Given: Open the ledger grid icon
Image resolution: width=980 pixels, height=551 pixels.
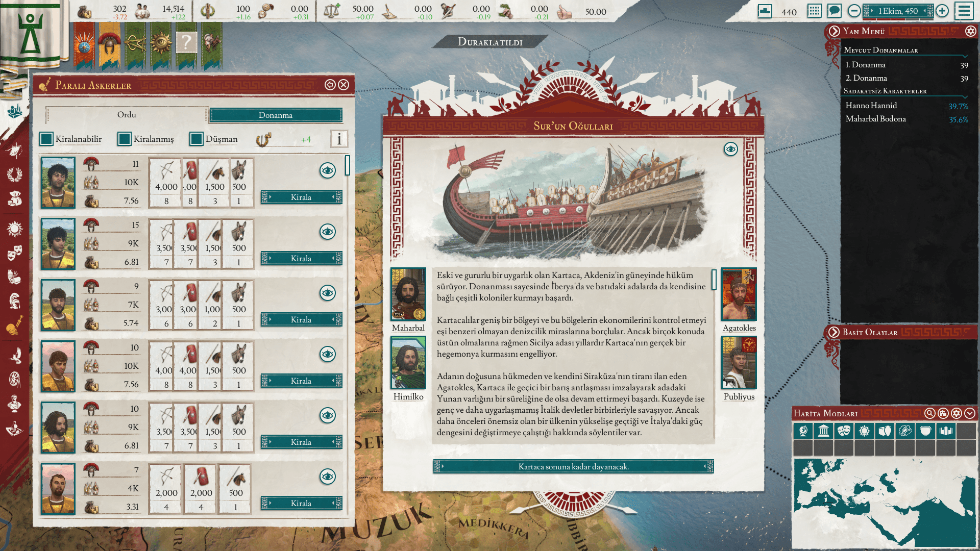Looking at the screenshot, I should pos(815,11).
